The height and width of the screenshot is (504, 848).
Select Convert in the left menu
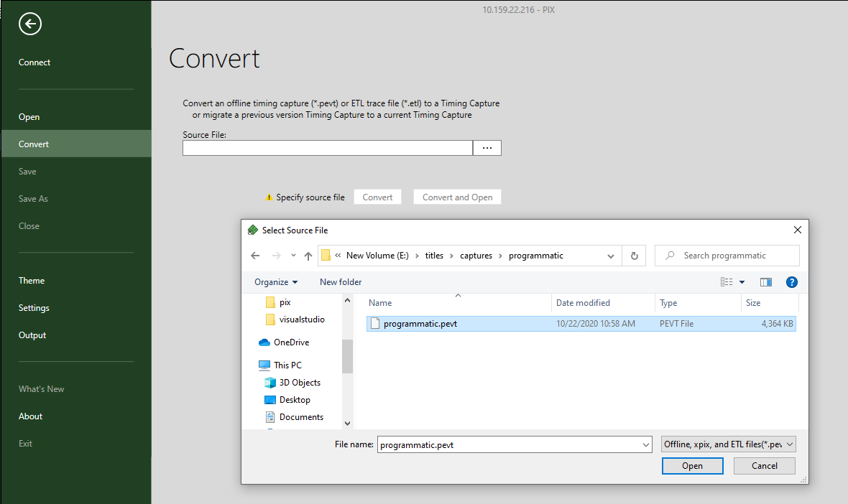[75, 144]
